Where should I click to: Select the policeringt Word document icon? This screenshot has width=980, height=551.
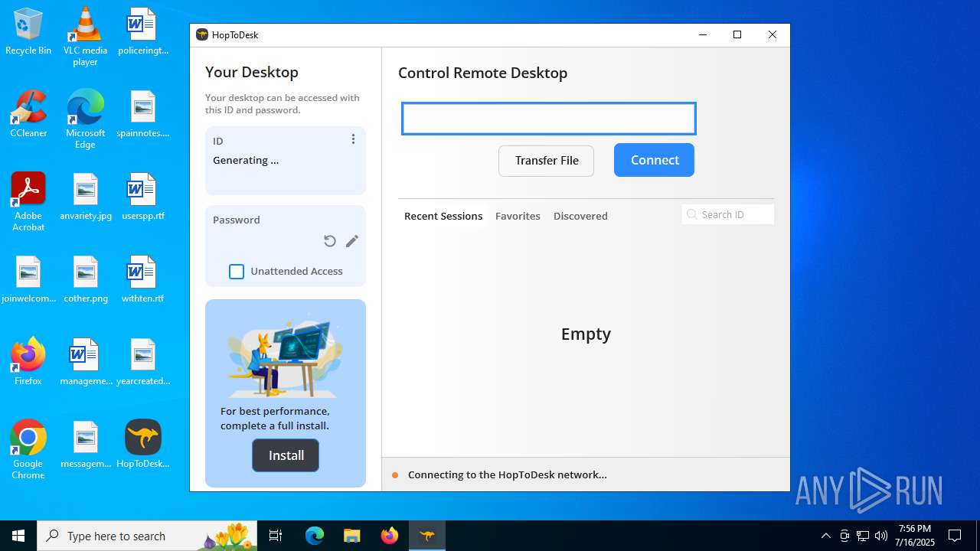[x=143, y=32]
